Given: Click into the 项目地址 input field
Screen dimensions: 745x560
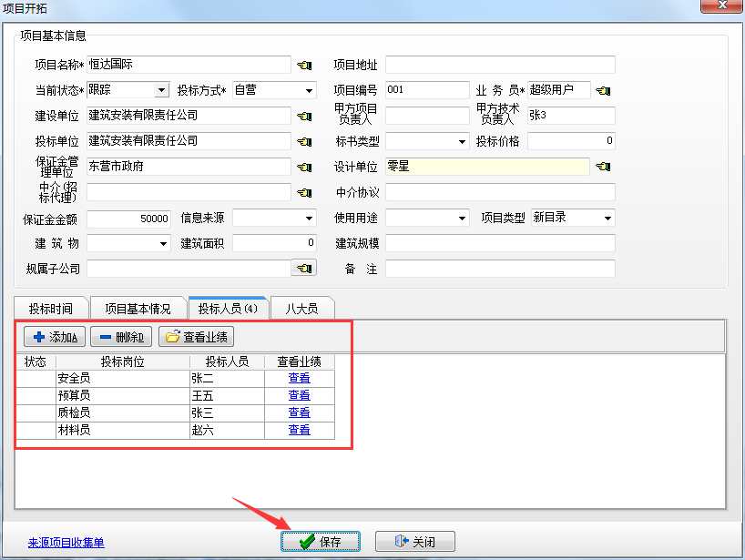Looking at the screenshot, I should (500, 65).
